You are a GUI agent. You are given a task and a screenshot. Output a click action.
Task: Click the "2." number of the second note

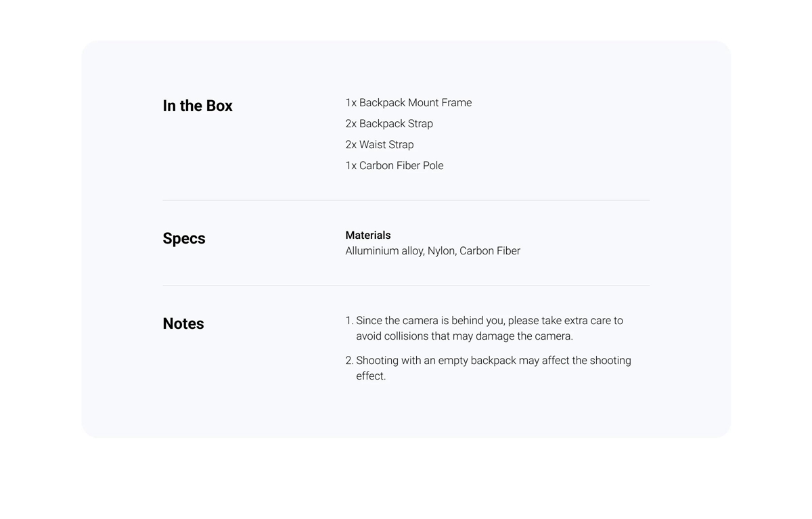[x=349, y=361]
